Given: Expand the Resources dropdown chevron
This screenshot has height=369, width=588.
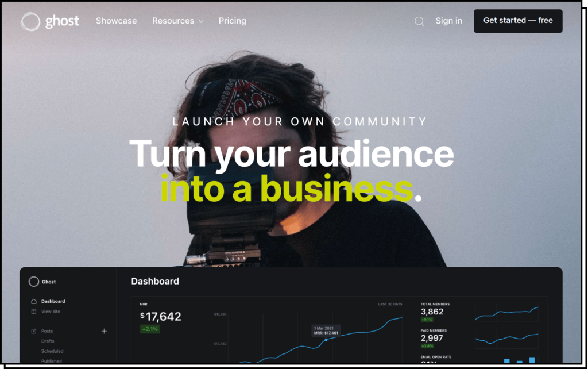Looking at the screenshot, I should coord(201,21).
